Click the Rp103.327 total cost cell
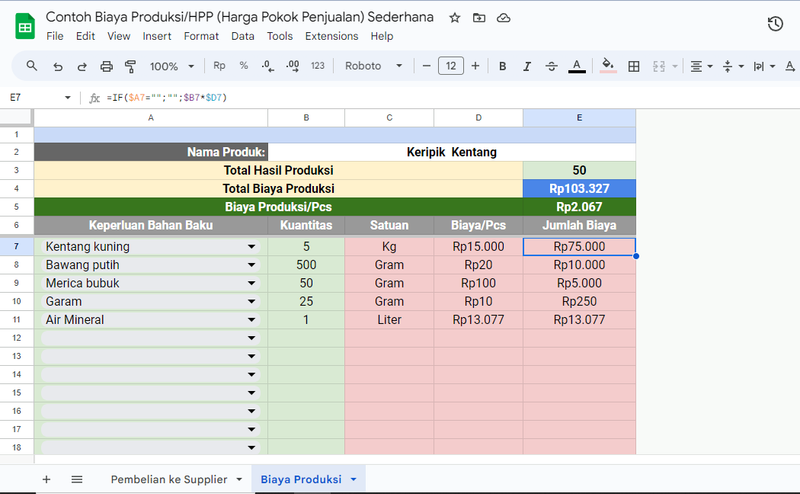Image resolution: width=800 pixels, height=494 pixels. point(580,188)
